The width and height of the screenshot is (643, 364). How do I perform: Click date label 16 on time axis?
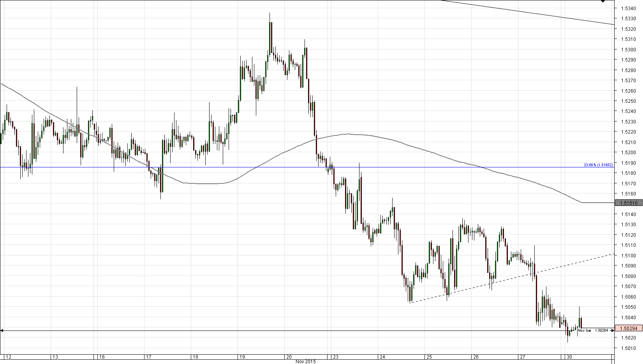pos(101,357)
